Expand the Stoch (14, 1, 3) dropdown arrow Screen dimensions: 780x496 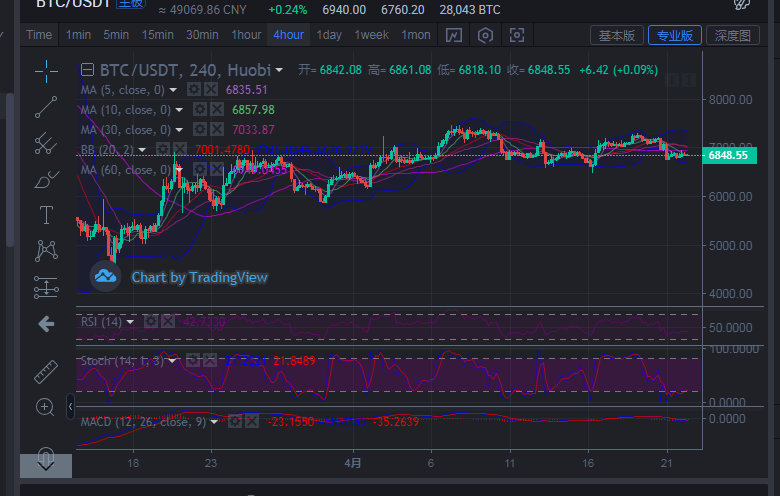[172, 361]
